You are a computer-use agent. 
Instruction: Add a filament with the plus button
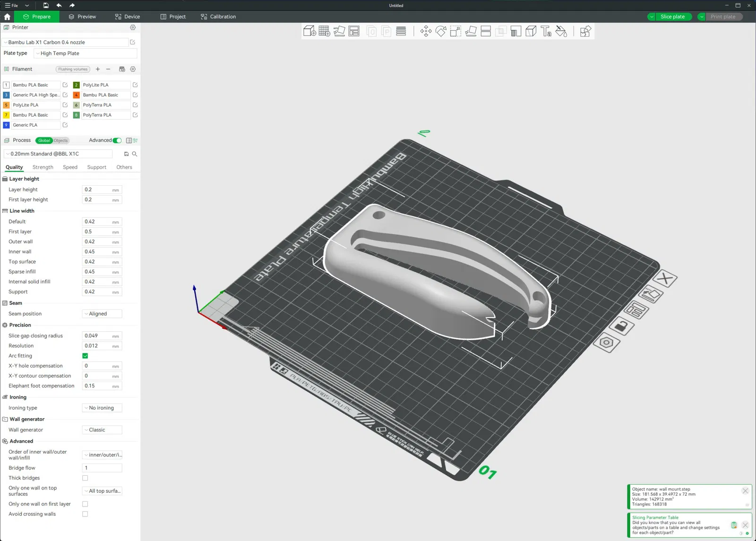98,69
